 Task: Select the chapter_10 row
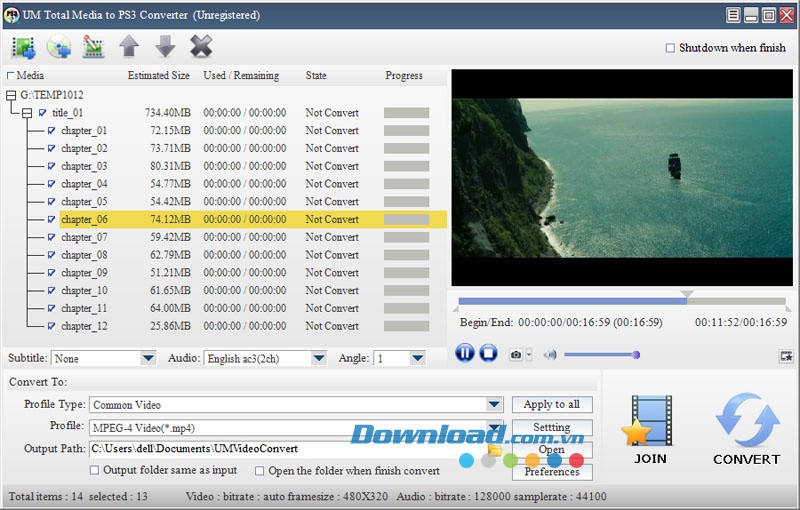tap(253, 291)
